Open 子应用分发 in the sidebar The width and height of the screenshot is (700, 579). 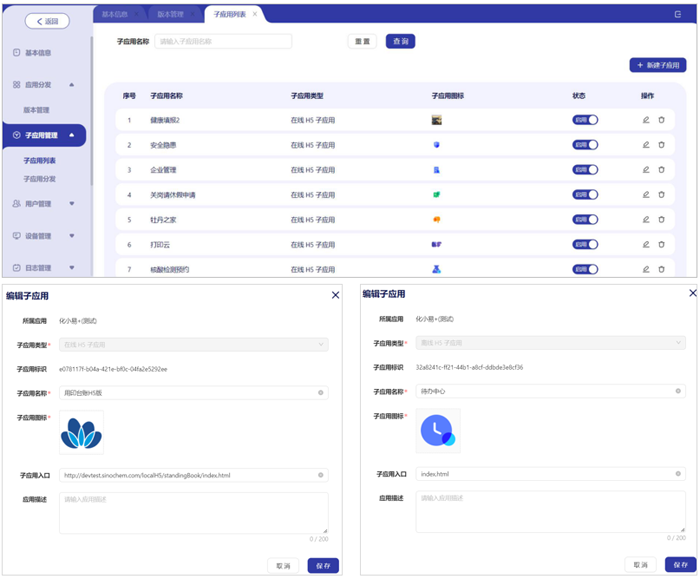[40, 179]
